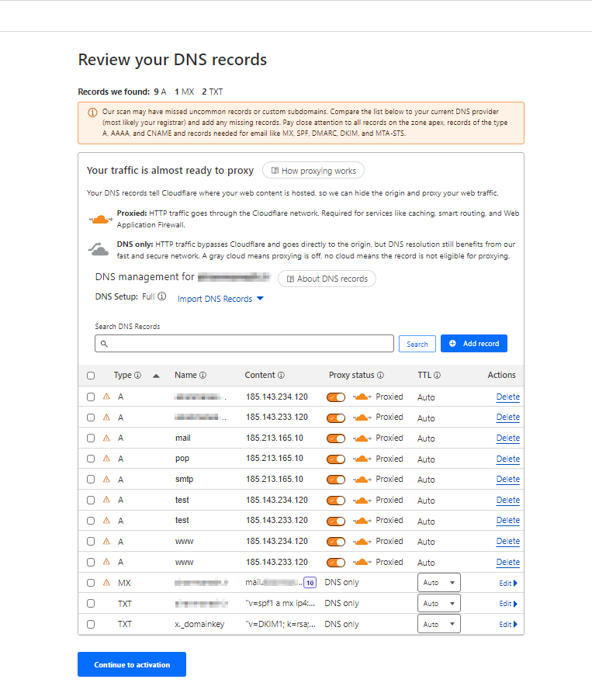The width and height of the screenshot is (592, 700).
Task: Click Continue to activation
Action: [132, 664]
